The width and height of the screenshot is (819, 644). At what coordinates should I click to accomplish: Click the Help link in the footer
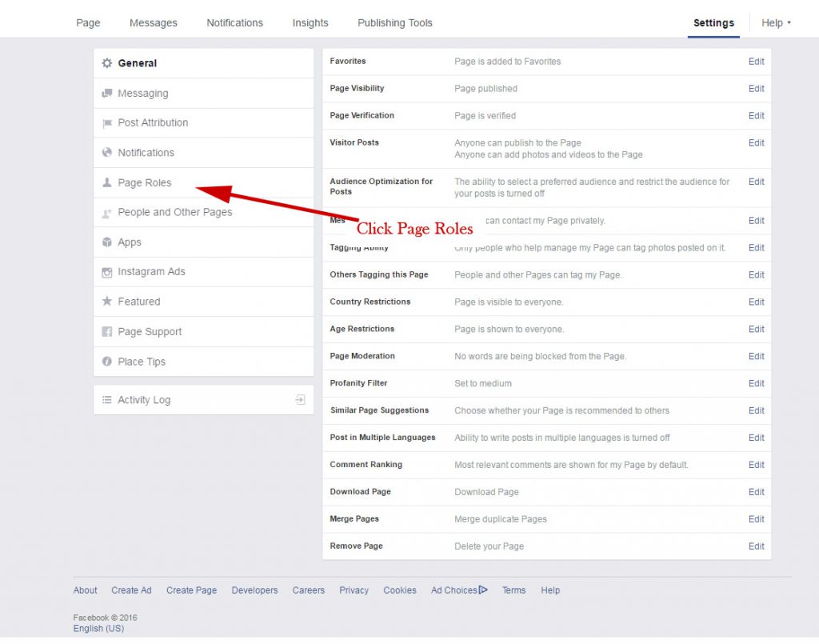(550, 590)
